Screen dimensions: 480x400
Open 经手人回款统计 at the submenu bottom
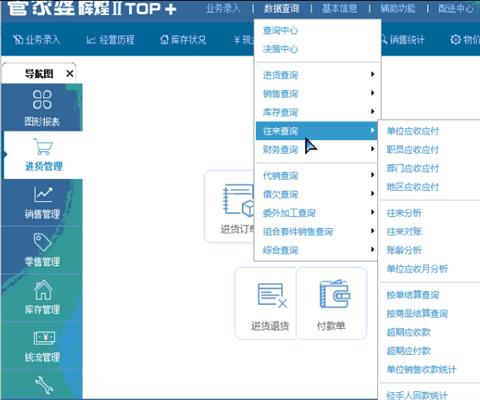[x=417, y=395]
